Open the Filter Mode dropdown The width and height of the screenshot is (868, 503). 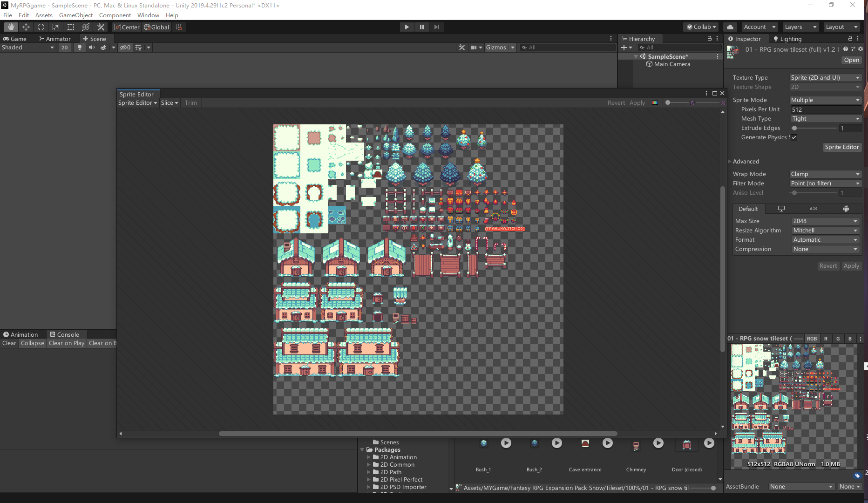pyautogui.click(x=825, y=184)
